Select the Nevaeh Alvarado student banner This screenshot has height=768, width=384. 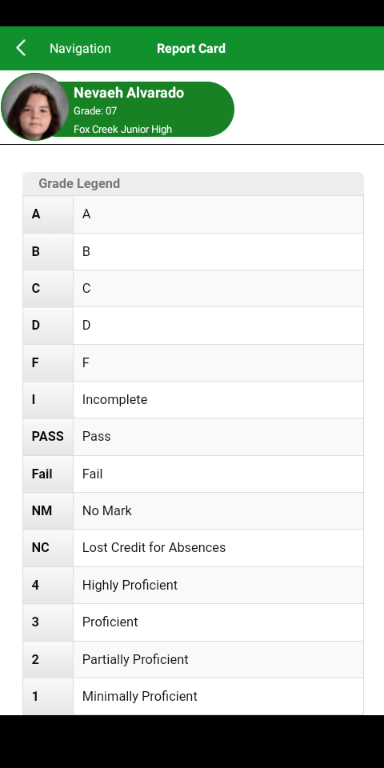coord(118,109)
